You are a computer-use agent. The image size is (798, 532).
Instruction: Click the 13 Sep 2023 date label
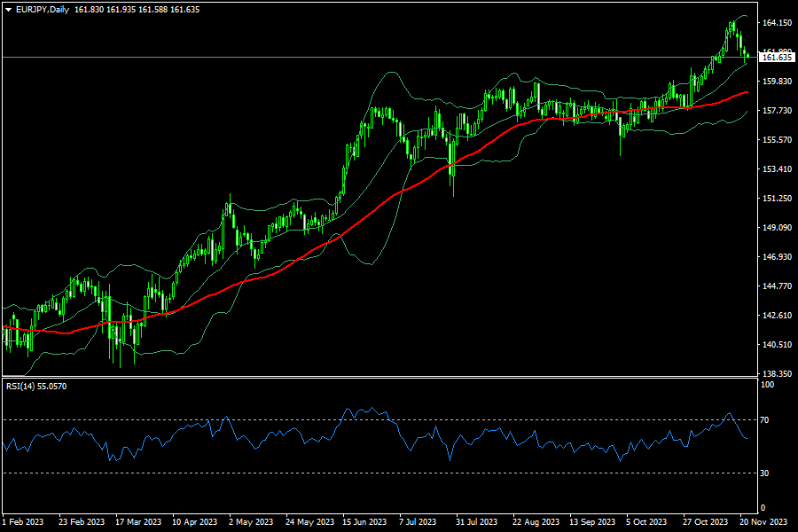(x=592, y=522)
